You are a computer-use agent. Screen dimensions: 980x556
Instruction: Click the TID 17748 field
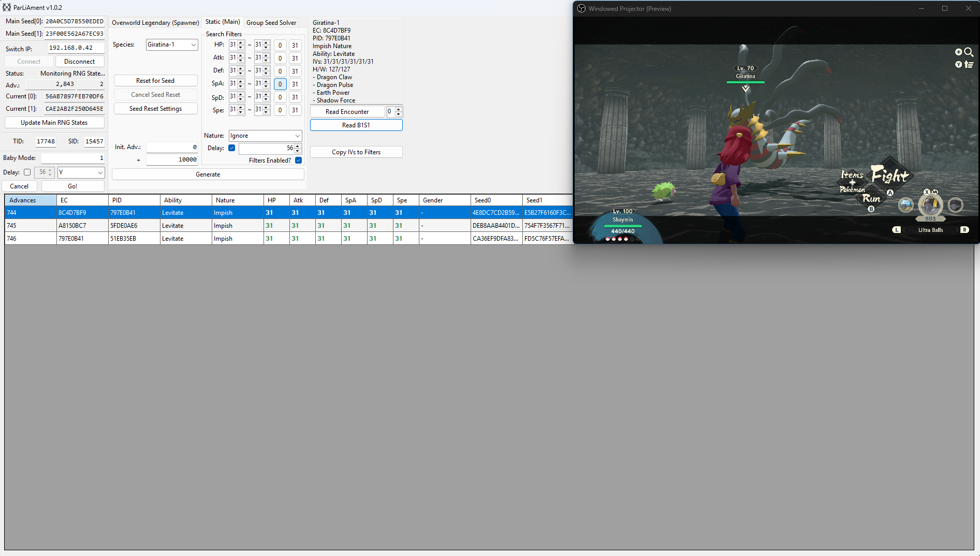point(46,141)
